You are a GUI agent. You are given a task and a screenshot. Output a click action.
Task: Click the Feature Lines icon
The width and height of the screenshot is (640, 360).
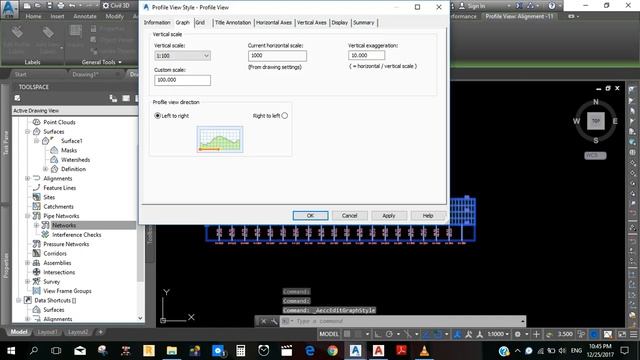[x=36, y=188]
